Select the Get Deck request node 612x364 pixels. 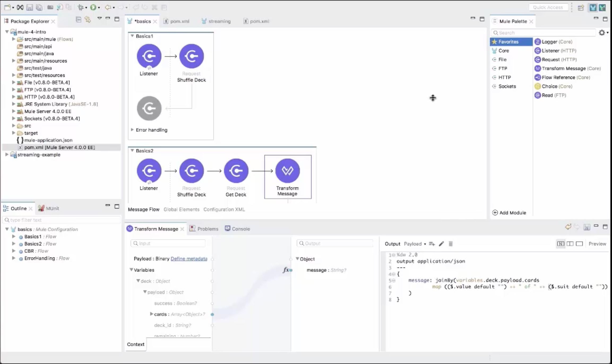236,171
